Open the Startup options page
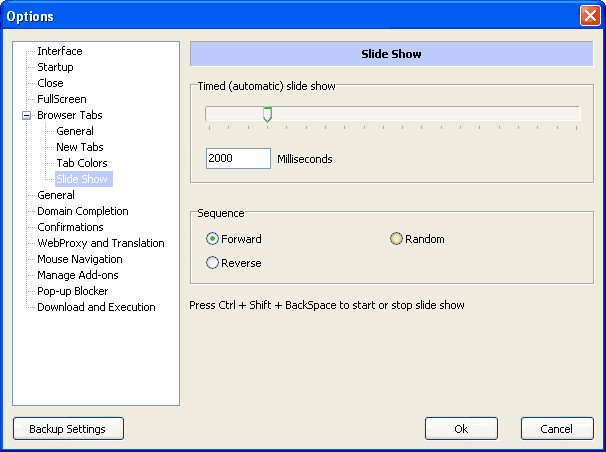 [x=55, y=67]
